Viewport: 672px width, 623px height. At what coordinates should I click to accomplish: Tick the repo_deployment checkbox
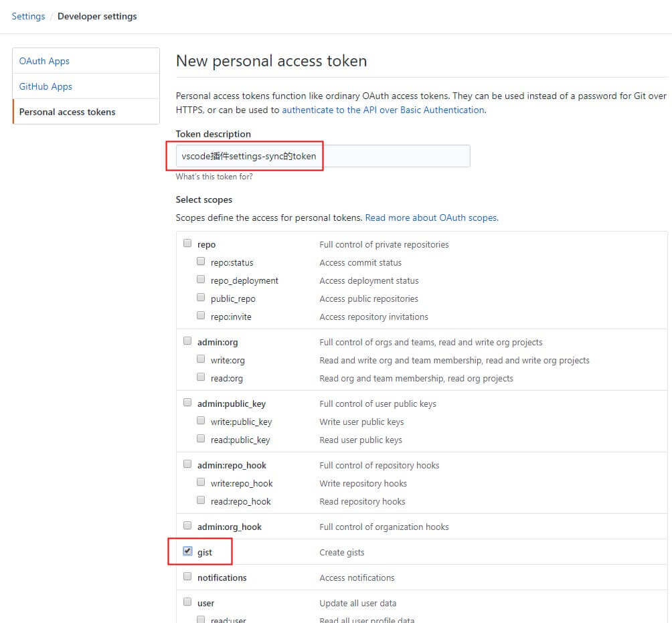coord(201,280)
